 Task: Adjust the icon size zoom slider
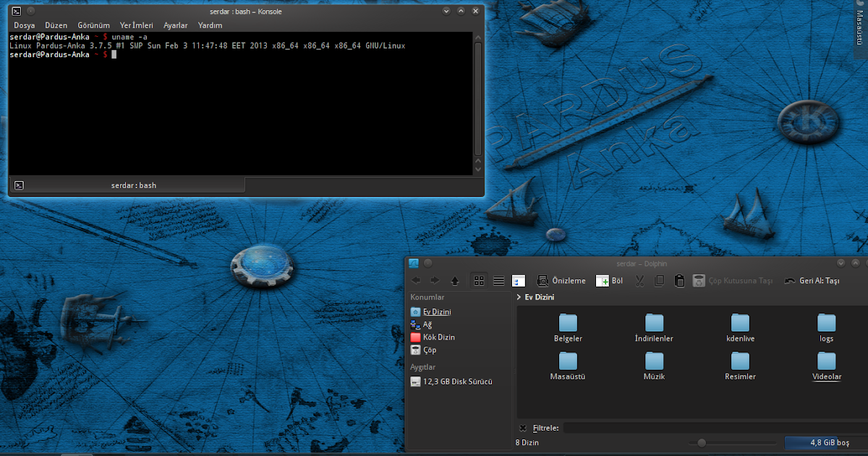tap(702, 442)
